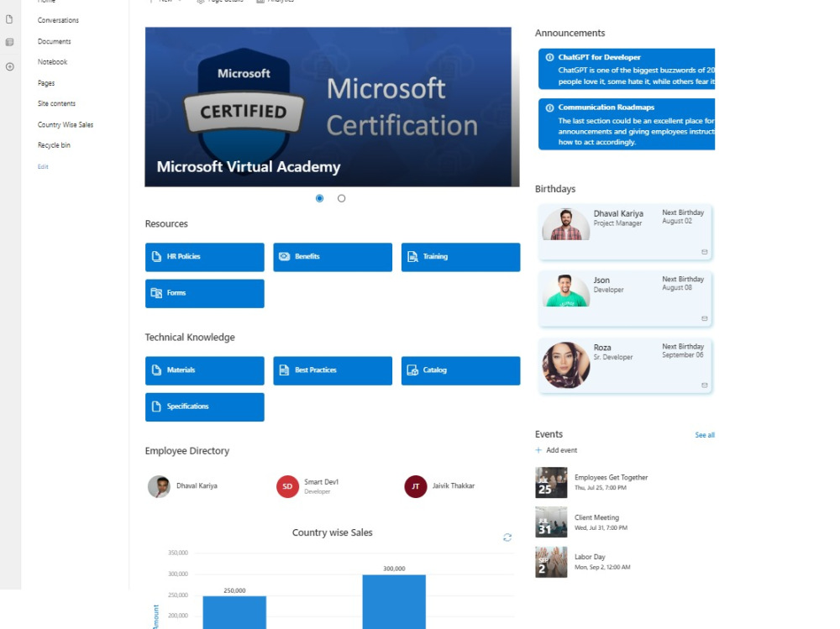Open Documents in the site navigation
The image size is (840, 629).
tap(54, 41)
